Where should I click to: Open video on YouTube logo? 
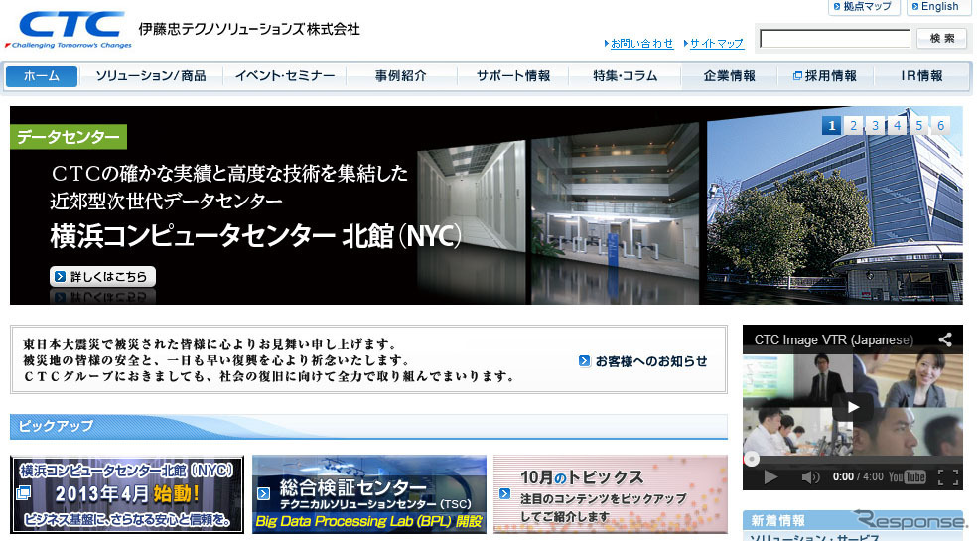click(907, 477)
